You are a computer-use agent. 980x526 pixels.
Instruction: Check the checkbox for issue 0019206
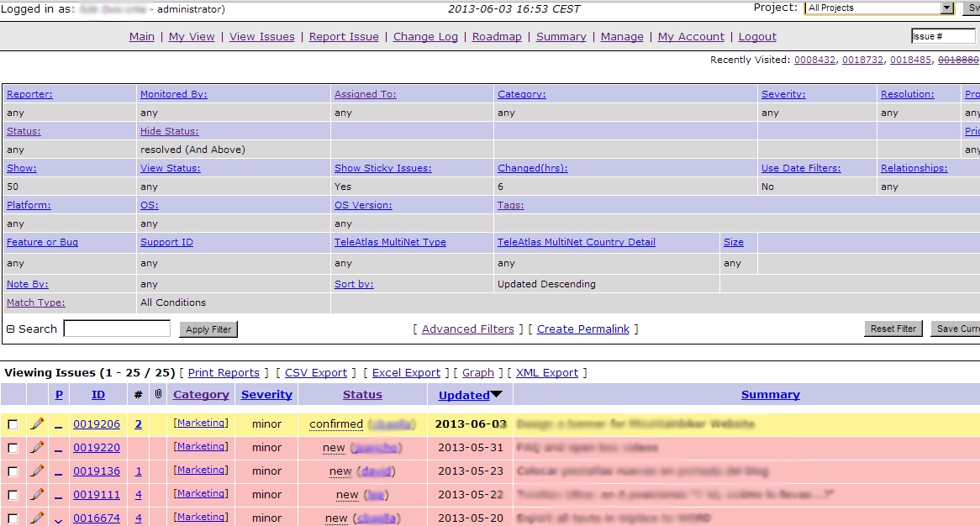(13, 425)
